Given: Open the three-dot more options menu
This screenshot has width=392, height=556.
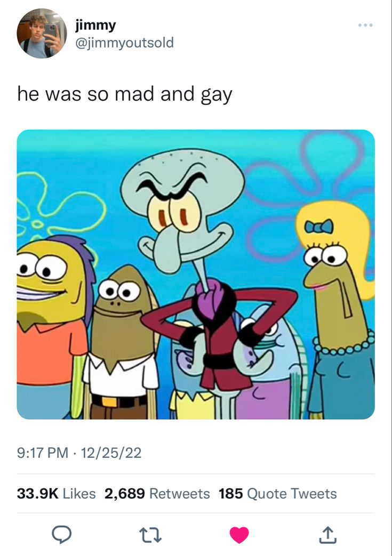Looking at the screenshot, I should 365,25.
